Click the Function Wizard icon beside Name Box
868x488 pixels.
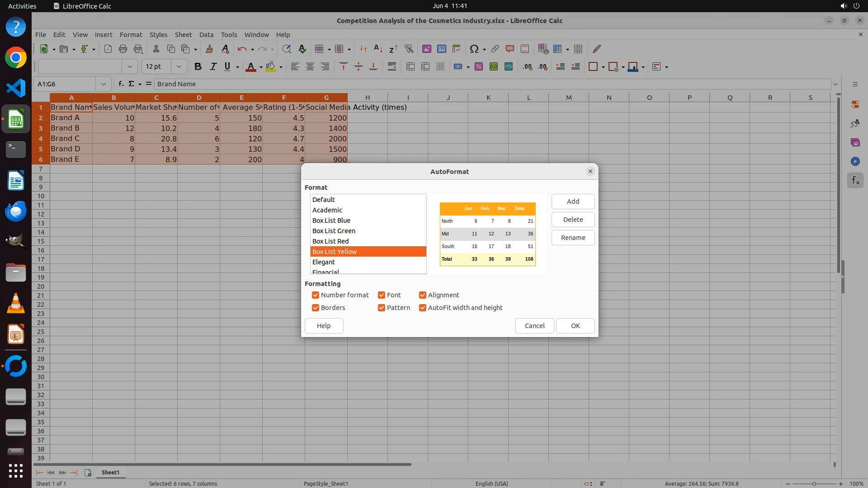pyautogui.click(x=121, y=84)
